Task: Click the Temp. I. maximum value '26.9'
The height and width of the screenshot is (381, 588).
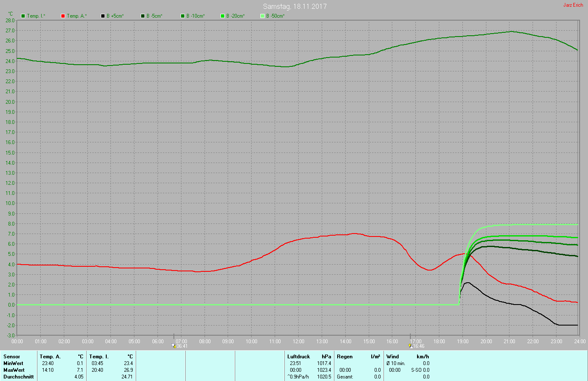Action: [129, 370]
